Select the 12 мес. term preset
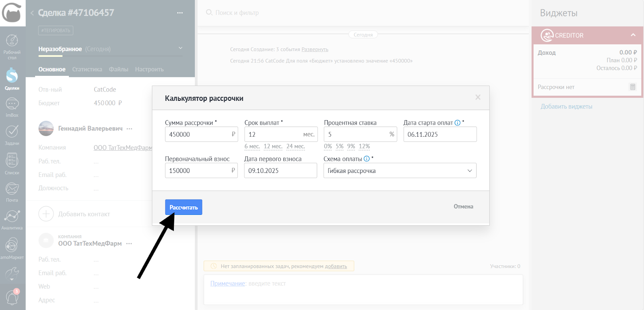644x310 pixels. 273,146
